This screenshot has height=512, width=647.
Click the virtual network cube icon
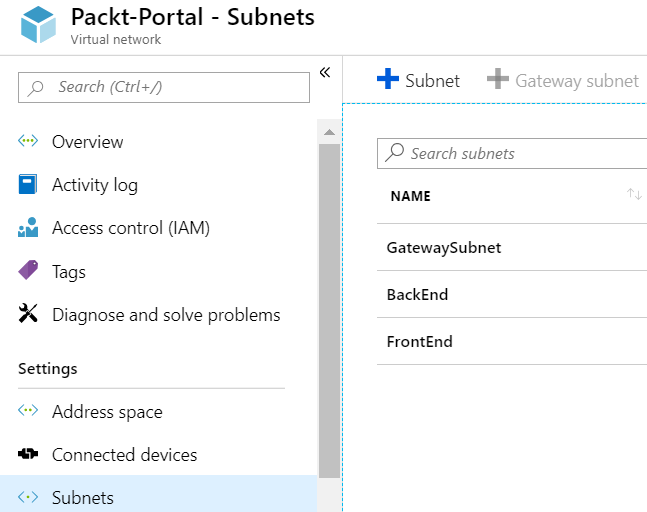point(38,25)
